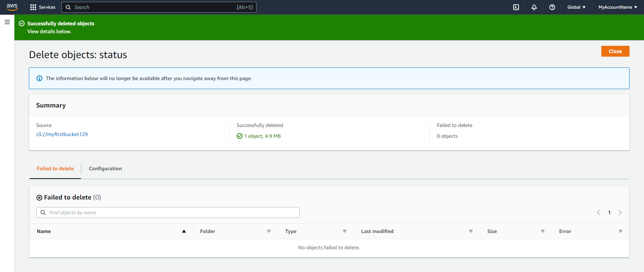Switch to the Configuration tab

pyautogui.click(x=105, y=168)
